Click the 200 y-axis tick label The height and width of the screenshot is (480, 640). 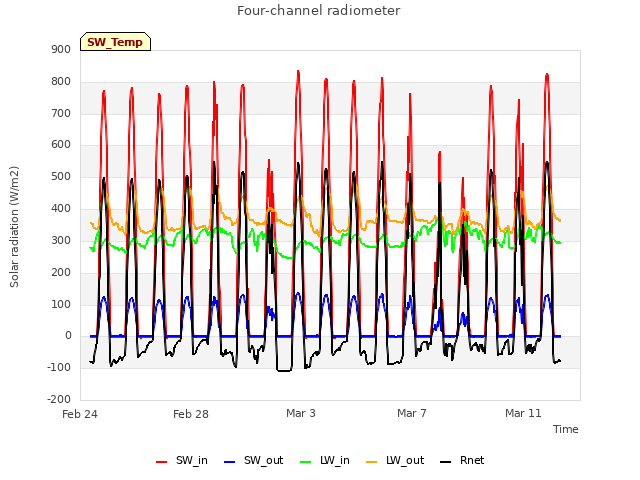61,272
